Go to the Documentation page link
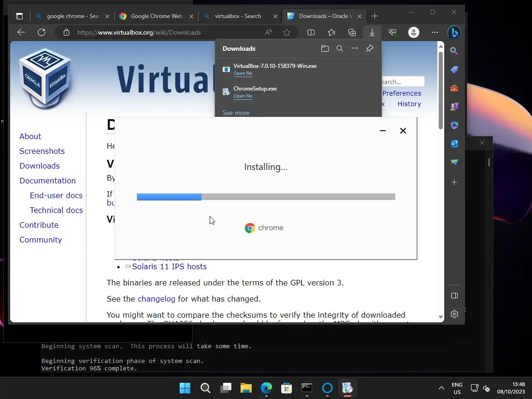The width and height of the screenshot is (532, 399). pos(48,181)
